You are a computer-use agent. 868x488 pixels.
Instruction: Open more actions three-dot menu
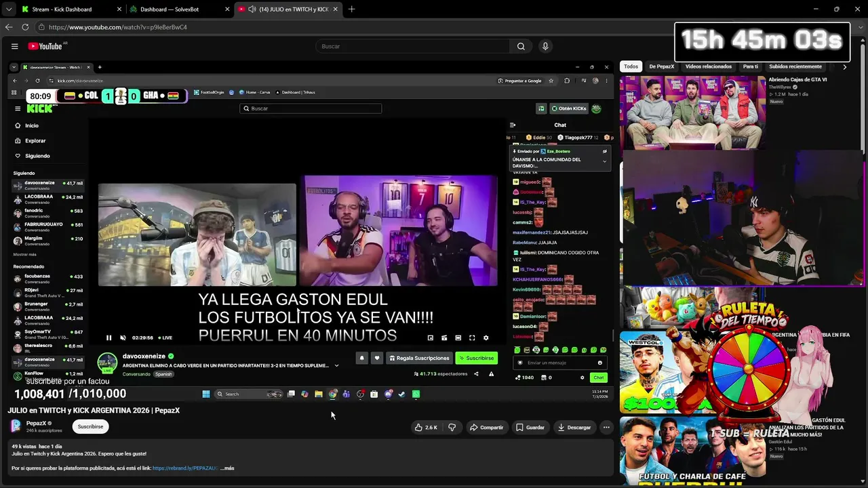[x=606, y=427]
